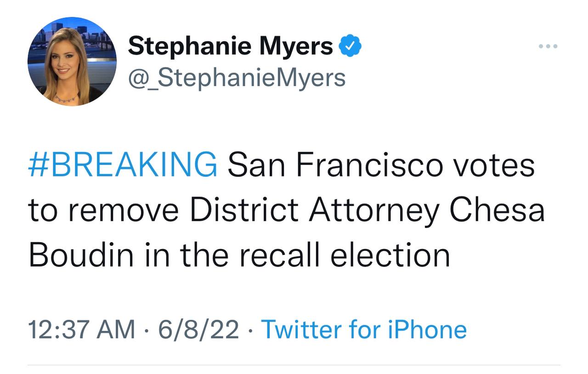Click the dot separator after 12:37 AM
Image resolution: width=588 pixels, height=374 pixels.
[x=147, y=329]
